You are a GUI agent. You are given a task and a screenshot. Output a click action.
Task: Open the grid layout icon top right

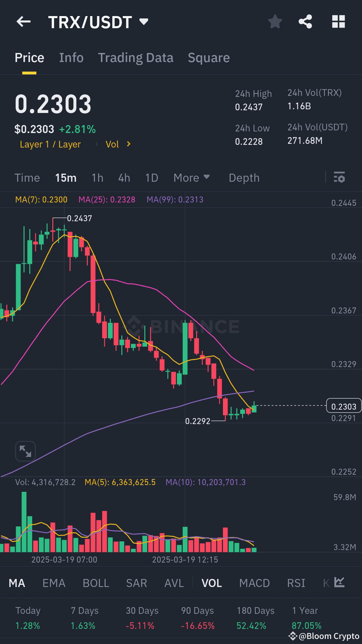(x=338, y=21)
